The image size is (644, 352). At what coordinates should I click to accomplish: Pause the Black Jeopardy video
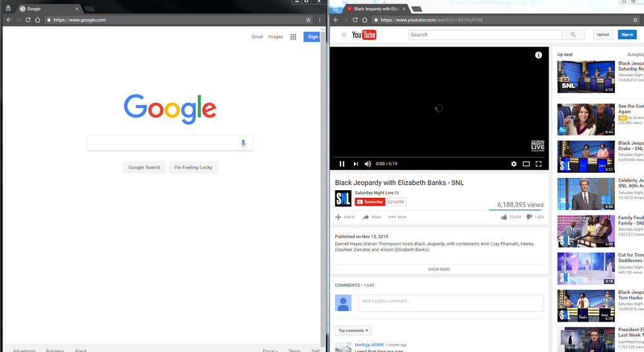click(x=342, y=164)
